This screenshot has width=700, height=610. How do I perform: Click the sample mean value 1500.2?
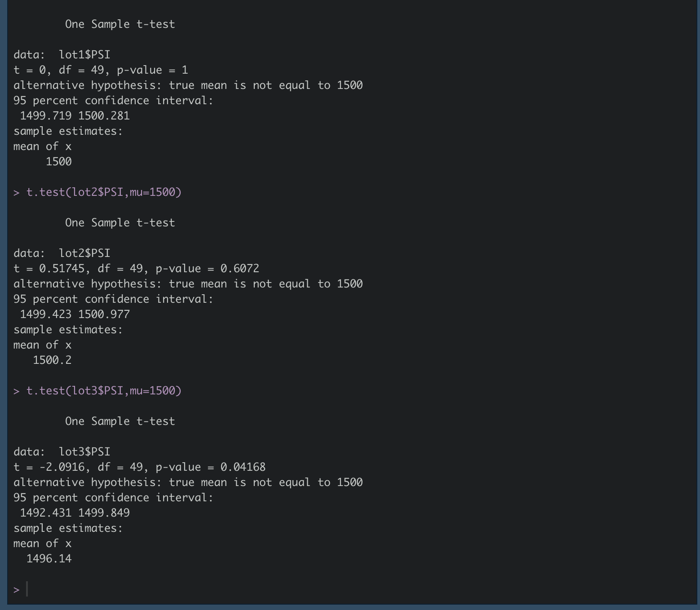(x=52, y=360)
